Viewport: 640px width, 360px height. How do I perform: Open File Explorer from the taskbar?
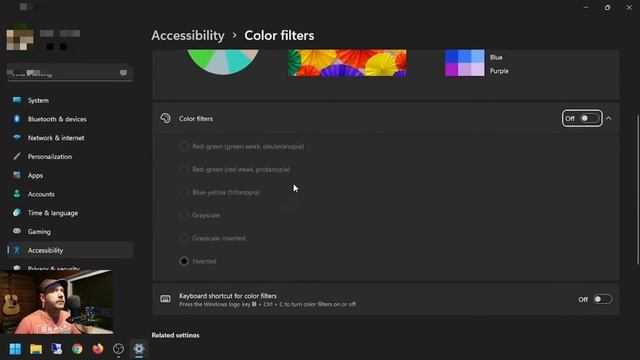tap(36, 349)
